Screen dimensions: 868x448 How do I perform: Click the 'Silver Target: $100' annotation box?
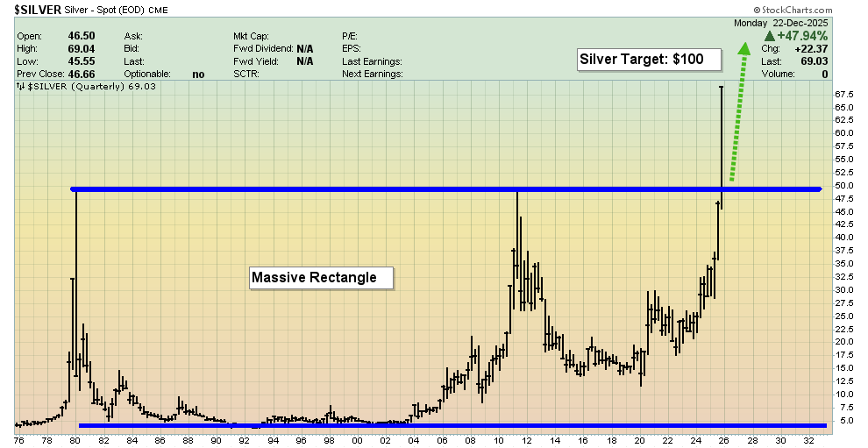pos(648,60)
